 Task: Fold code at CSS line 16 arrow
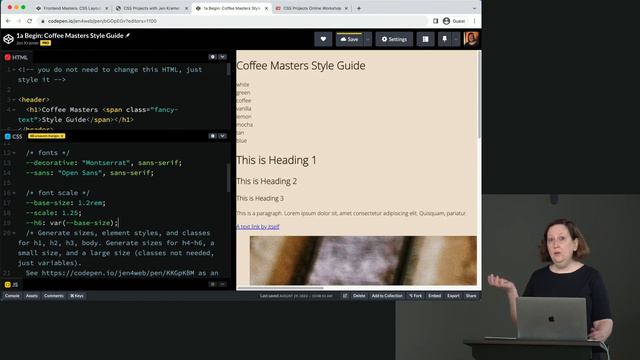[x=14, y=193]
